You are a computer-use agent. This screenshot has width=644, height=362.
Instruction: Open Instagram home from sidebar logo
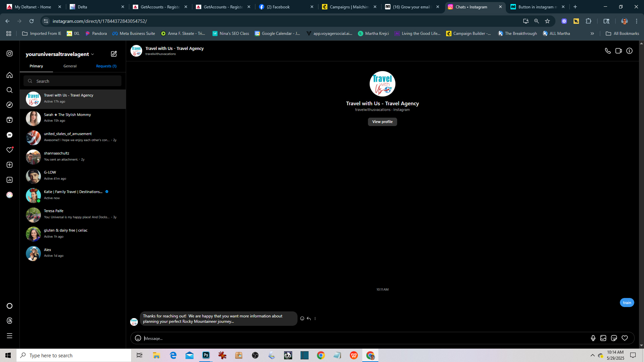point(9,54)
